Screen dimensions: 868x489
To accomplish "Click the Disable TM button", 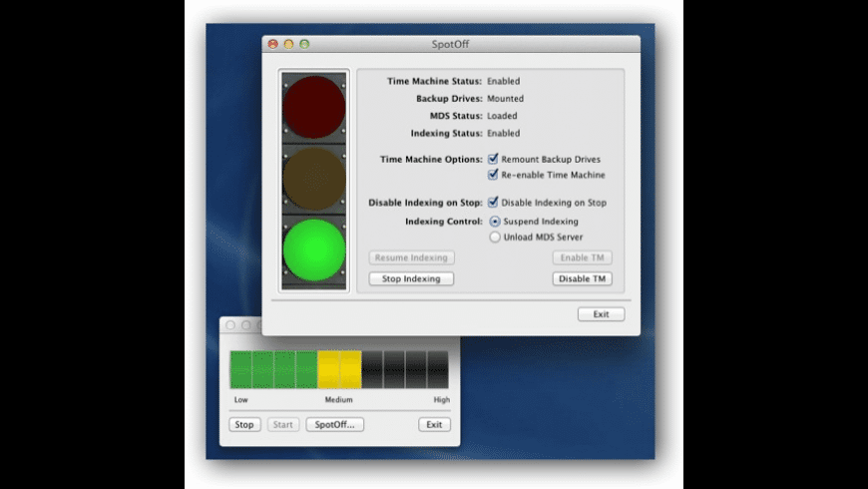I will 582,278.
